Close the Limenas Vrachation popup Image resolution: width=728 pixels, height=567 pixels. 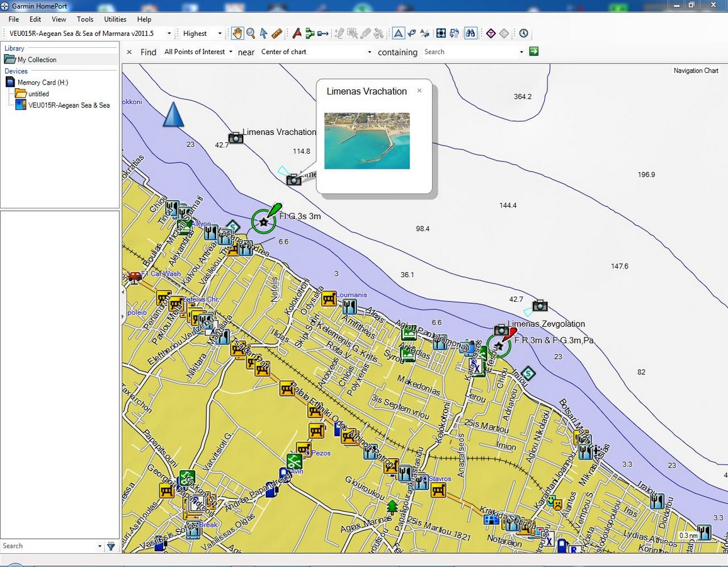419,91
